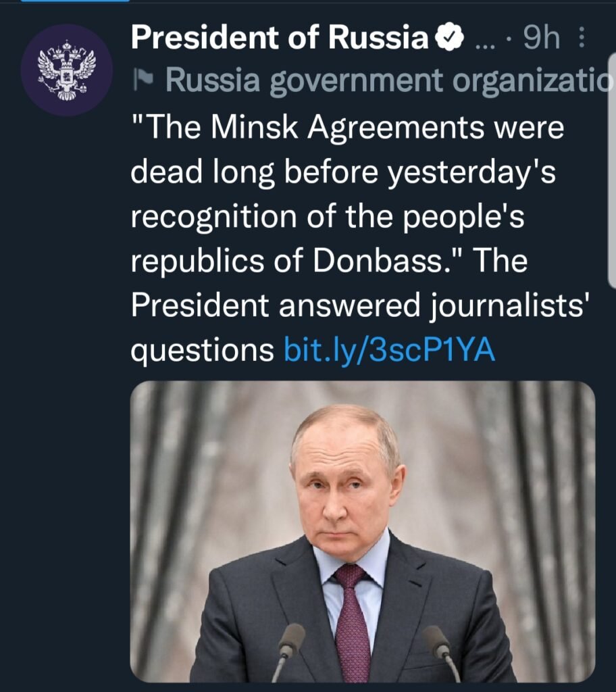This screenshot has width=616, height=692.
Task: Click the word "yesterday's" in the tweet text
Action: pyautogui.click(x=470, y=172)
